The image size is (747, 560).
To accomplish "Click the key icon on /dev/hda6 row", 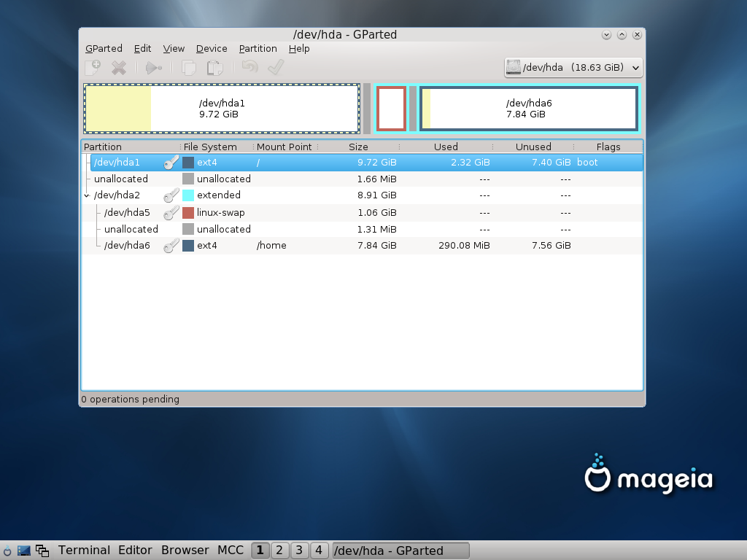I will [x=171, y=246].
